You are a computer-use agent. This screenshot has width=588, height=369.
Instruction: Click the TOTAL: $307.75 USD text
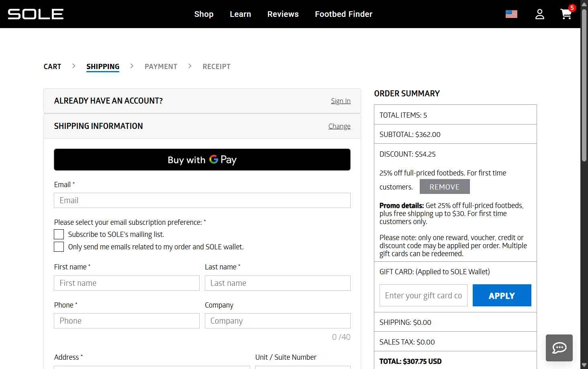pyautogui.click(x=410, y=361)
